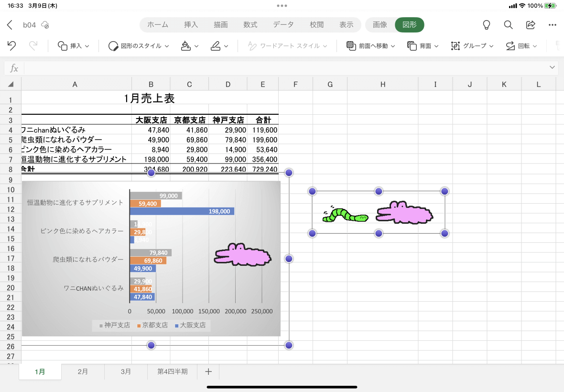Image resolution: width=564 pixels, height=392 pixels.
Task: Tap the b04 file name
Action: 30,25
